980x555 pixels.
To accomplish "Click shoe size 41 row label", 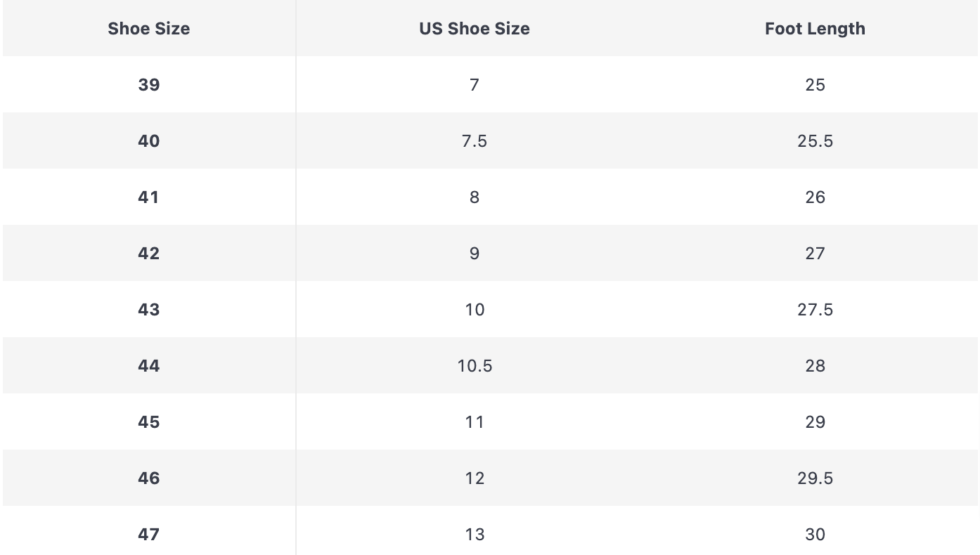I will (148, 197).
